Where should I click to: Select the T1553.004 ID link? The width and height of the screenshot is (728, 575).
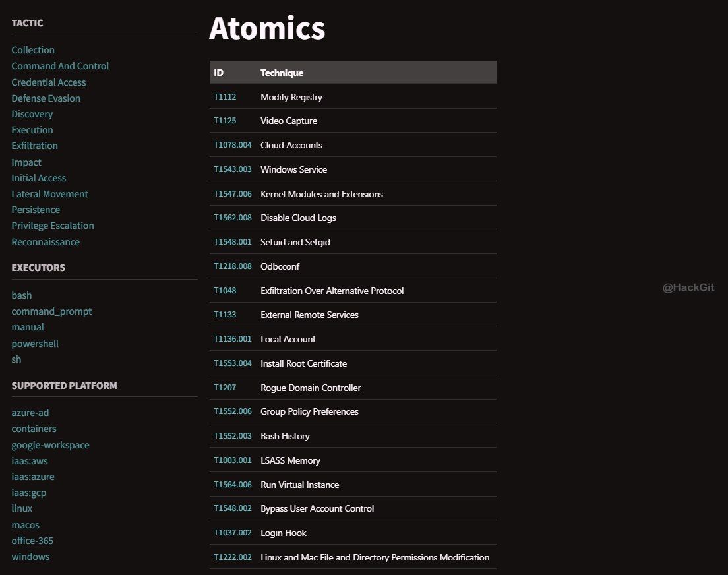[233, 363]
